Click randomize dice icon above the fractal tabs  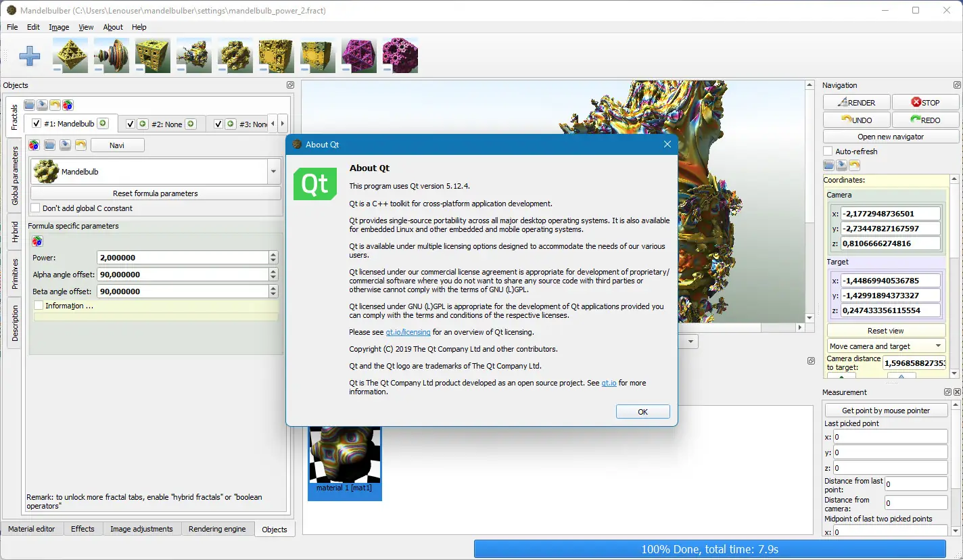tap(68, 105)
